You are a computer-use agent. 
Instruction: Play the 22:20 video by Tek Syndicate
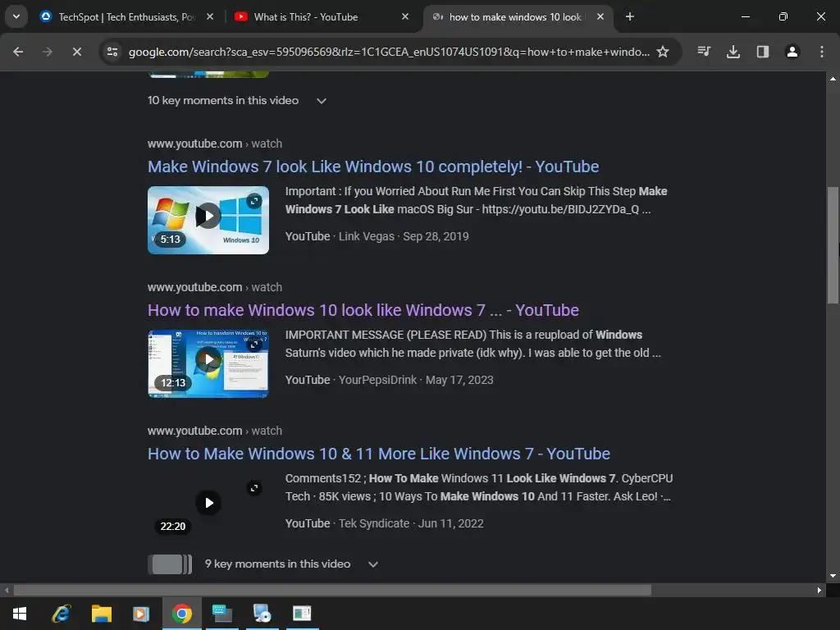click(208, 503)
